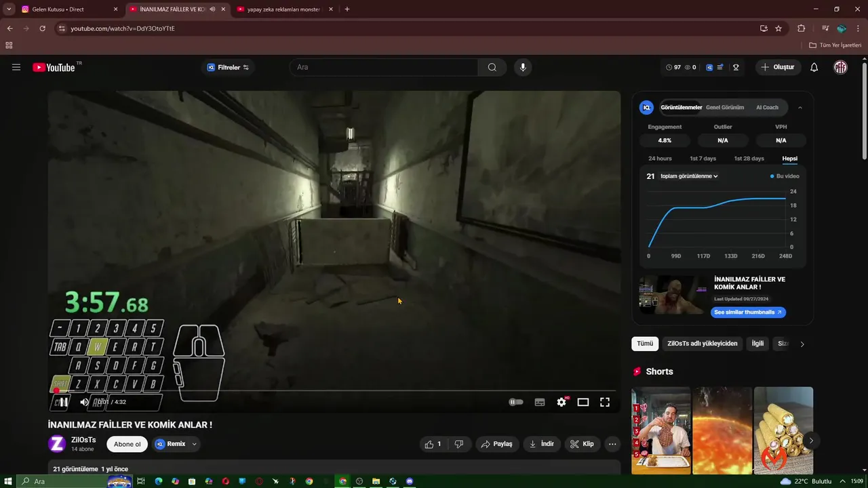
Task: Toggle the autoplay switch
Action: [x=516, y=402]
